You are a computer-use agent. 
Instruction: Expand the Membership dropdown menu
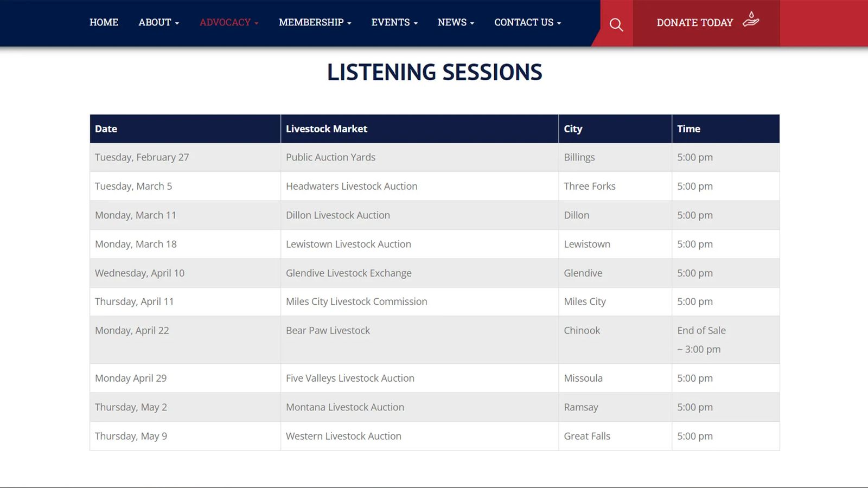[x=315, y=22]
